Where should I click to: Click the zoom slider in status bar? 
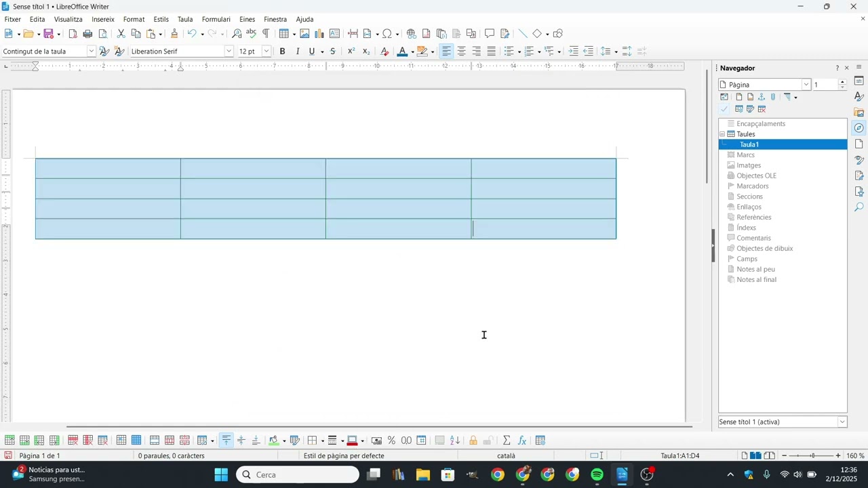pos(812,456)
